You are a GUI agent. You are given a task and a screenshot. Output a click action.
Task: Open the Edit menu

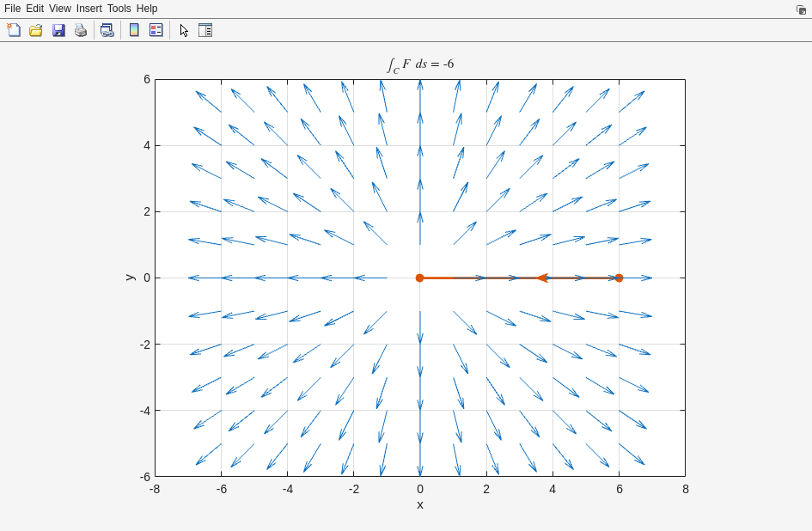pyautogui.click(x=34, y=9)
